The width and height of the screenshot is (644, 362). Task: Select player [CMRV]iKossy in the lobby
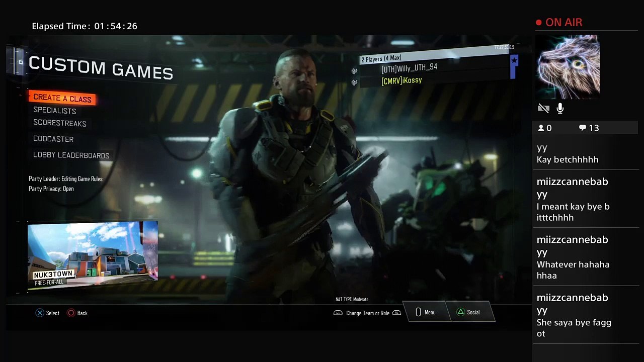(x=401, y=80)
